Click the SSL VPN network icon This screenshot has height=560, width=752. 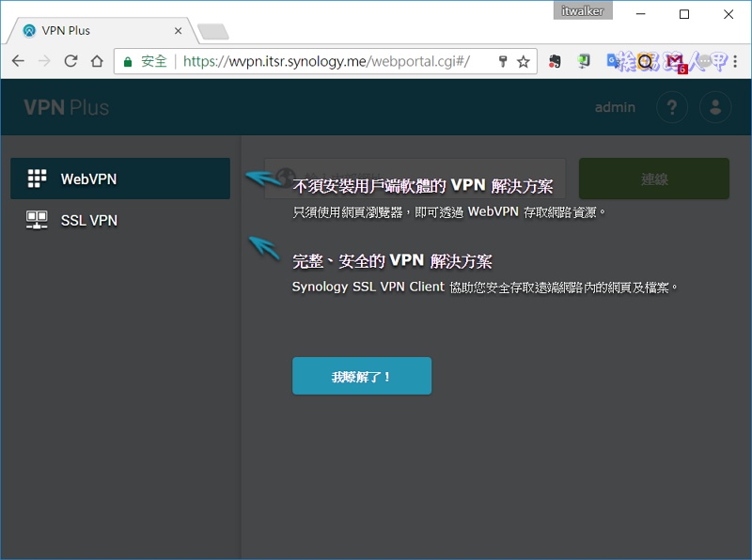coord(37,220)
